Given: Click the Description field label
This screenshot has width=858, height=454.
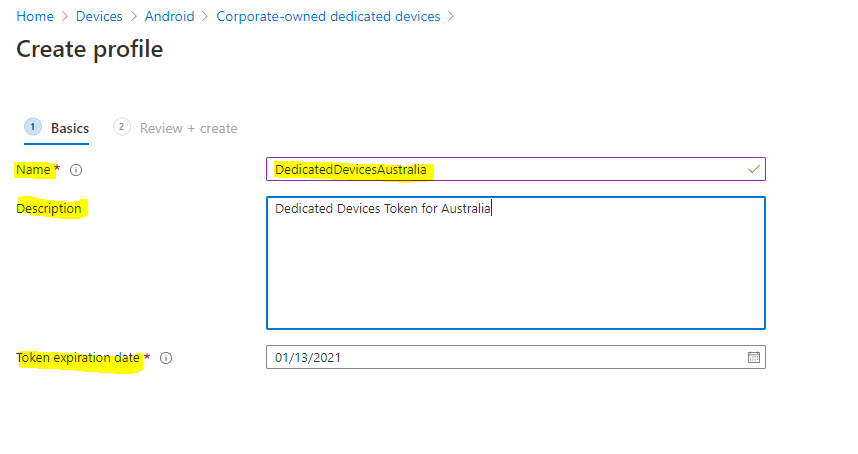Looking at the screenshot, I should pyautogui.click(x=49, y=209).
